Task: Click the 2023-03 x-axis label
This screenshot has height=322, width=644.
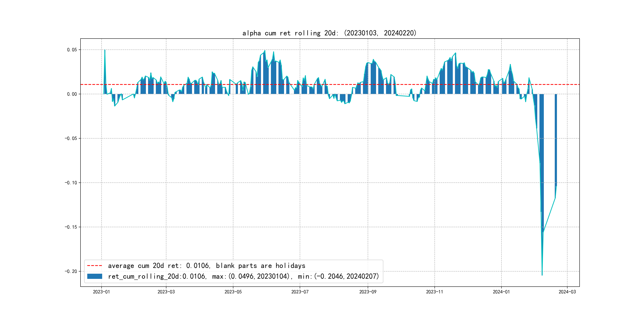Action: coord(166,292)
